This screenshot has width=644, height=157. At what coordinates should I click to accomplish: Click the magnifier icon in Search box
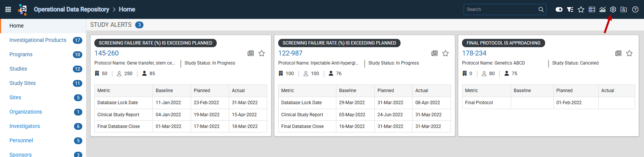pos(541,9)
